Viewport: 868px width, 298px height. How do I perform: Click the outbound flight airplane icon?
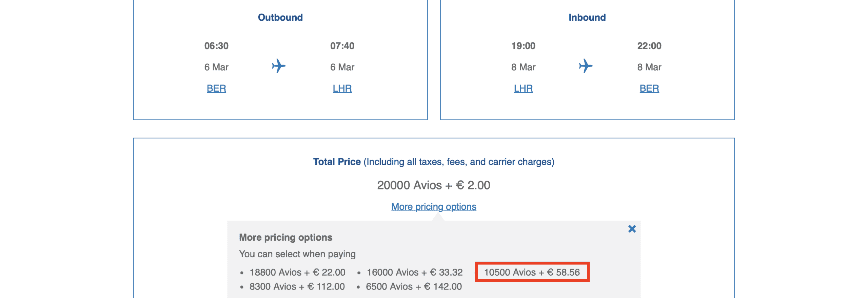[278, 66]
